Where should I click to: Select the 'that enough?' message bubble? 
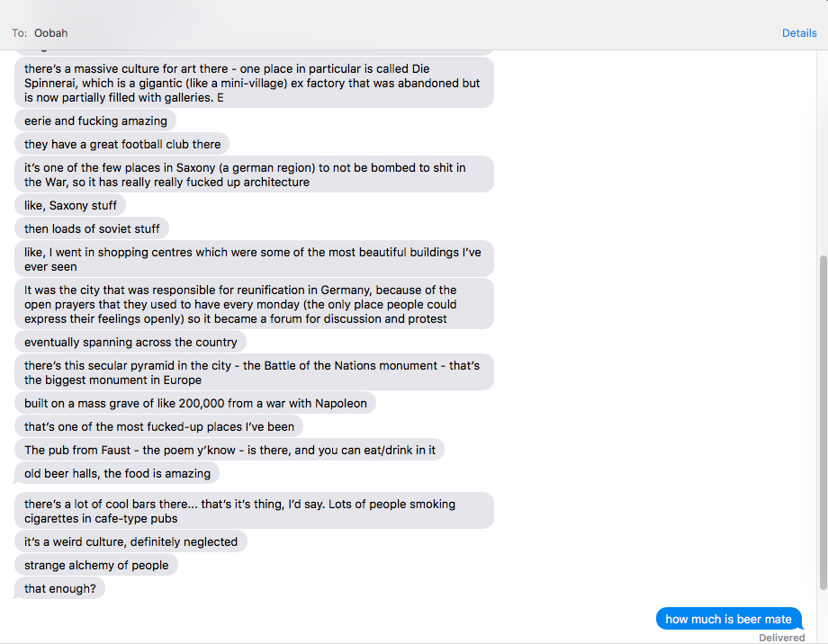coord(59,588)
